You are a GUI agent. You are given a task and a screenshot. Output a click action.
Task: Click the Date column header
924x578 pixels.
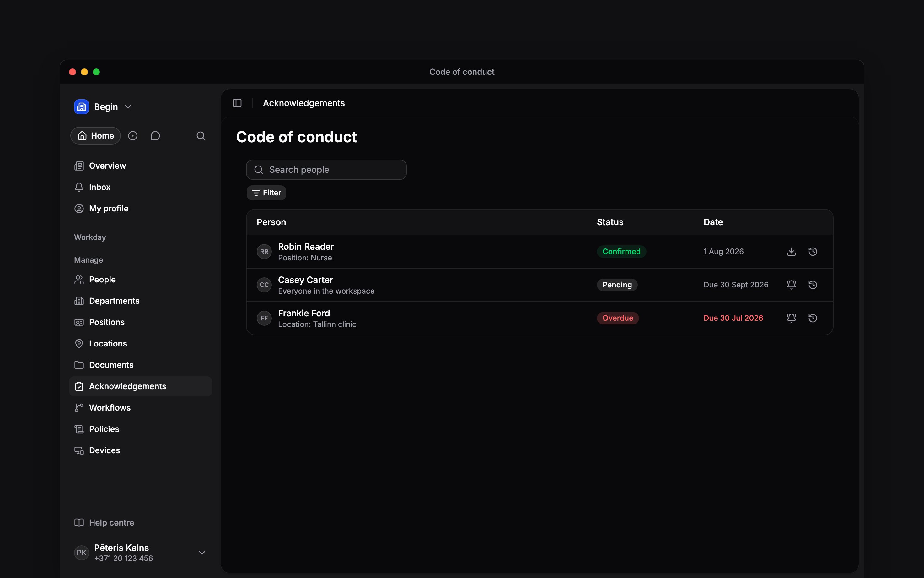coord(713,222)
